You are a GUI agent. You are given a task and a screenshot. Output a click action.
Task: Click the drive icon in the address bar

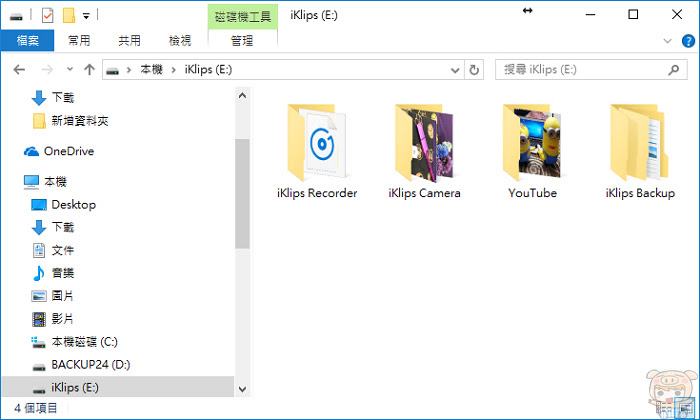pyautogui.click(x=112, y=71)
